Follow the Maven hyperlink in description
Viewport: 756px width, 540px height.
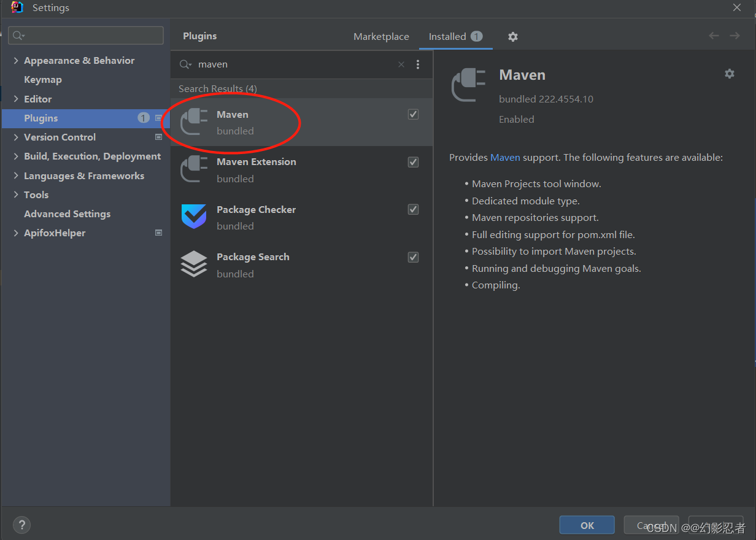505,158
